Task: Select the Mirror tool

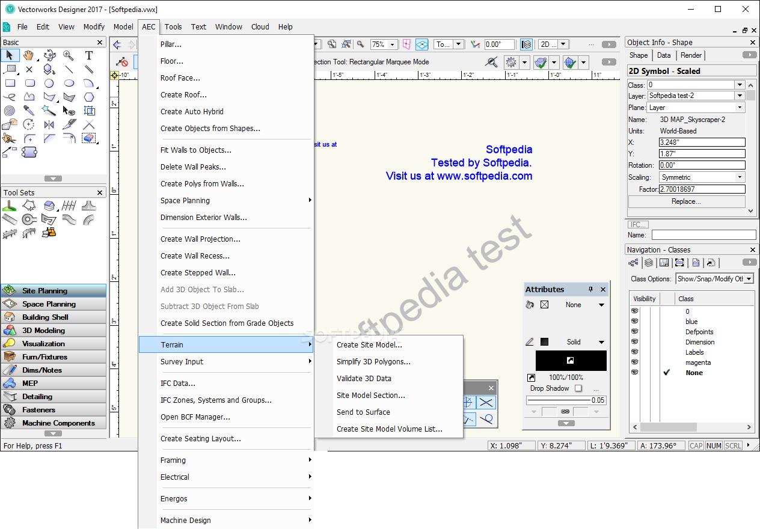Action: [x=49, y=124]
